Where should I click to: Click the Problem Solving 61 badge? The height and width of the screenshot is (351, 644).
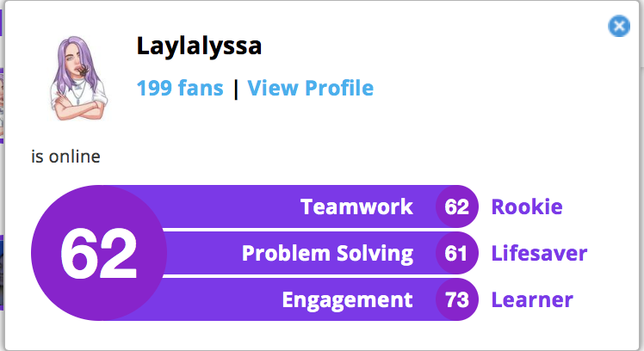[457, 253]
